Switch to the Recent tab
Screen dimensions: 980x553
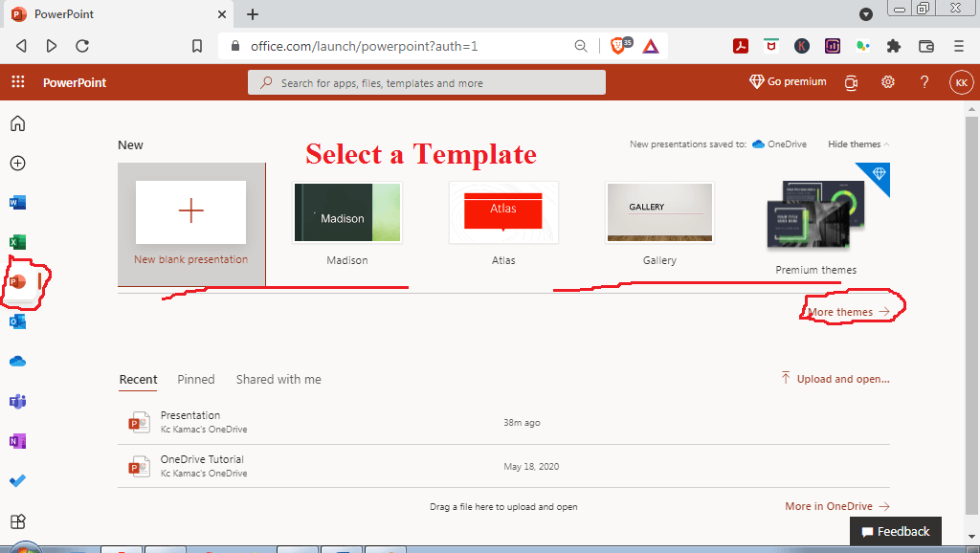[x=138, y=379]
